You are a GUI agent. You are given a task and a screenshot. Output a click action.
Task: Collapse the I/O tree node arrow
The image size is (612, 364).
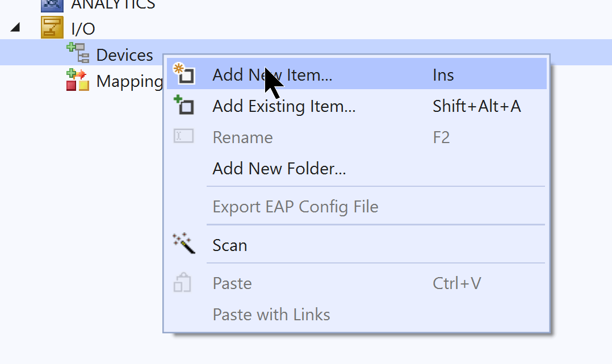pos(15,27)
